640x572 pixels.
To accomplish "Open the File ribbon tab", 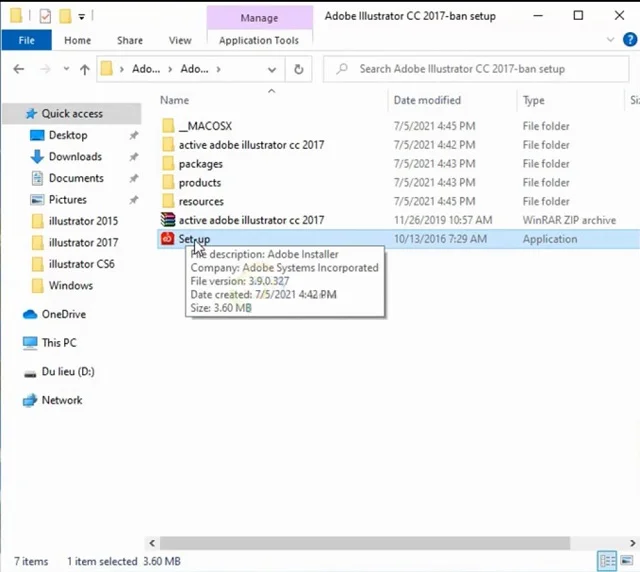I will (27, 40).
